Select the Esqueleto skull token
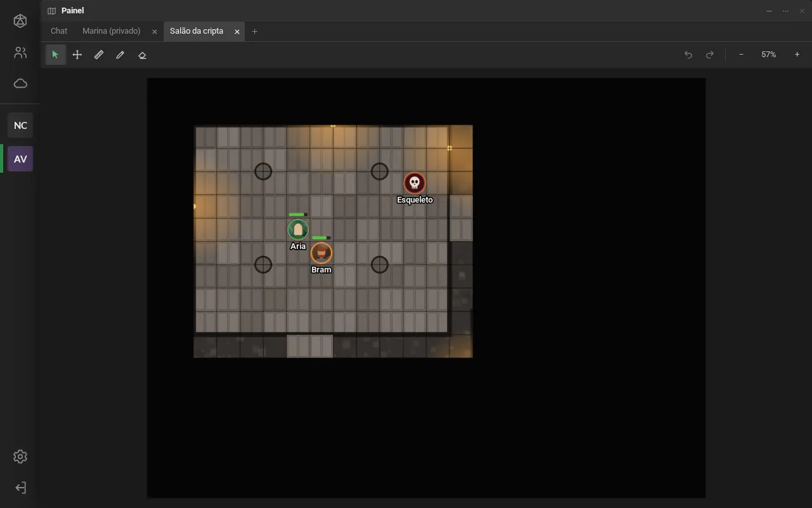The image size is (812, 508). (415, 183)
